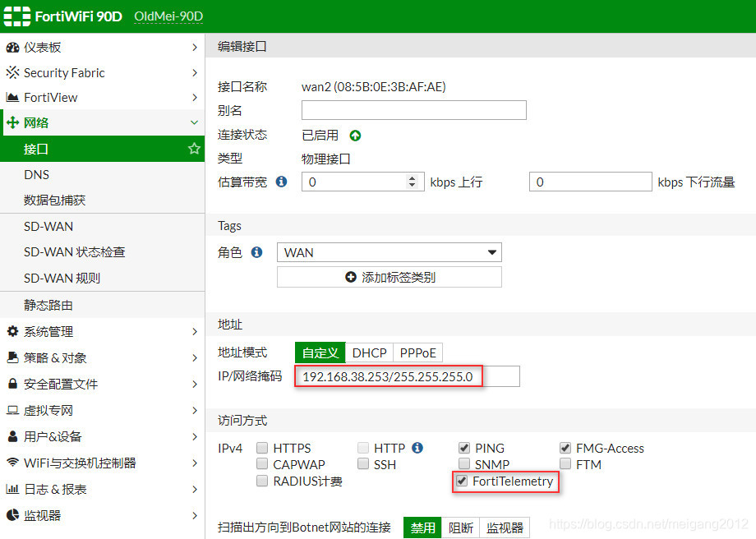Click the 添加标签类别 button
Image resolution: width=756 pixels, height=539 pixels.
click(x=389, y=277)
